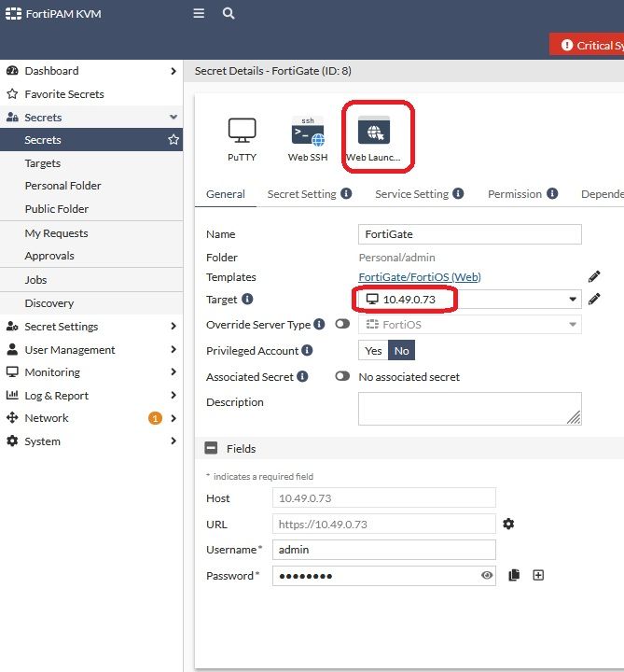Expand the Secret Settings chevron
The image size is (624, 672).
(173, 326)
